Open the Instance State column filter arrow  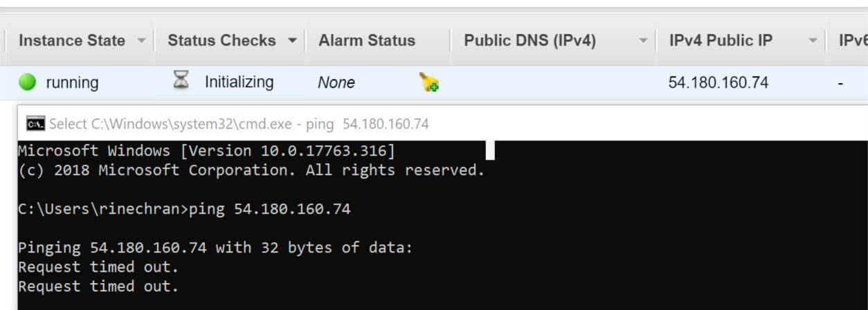click(x=141, y=41)
